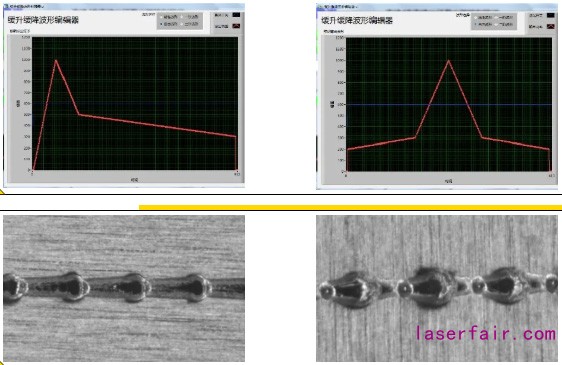This screenshot has height=365, width=562.
Task: Click the window icon in left editor title bar
Action: pyautogui.click(x=6, y=6)
